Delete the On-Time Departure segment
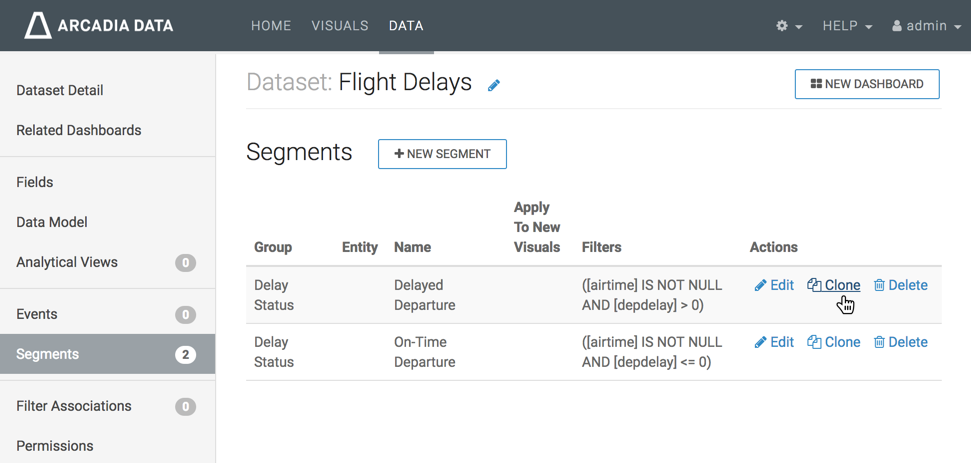The height and width of the screenshot is (463, 971). click(x=900, y=342)
